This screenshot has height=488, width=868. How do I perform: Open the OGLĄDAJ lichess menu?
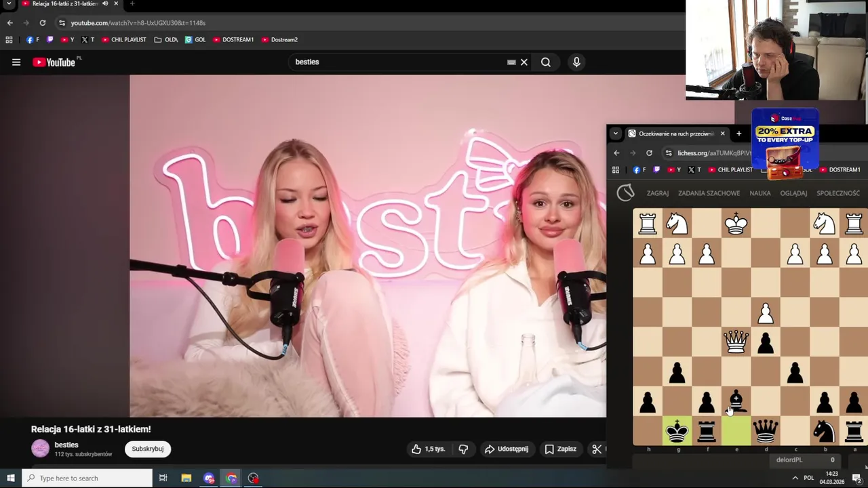[x=793, y=193]
